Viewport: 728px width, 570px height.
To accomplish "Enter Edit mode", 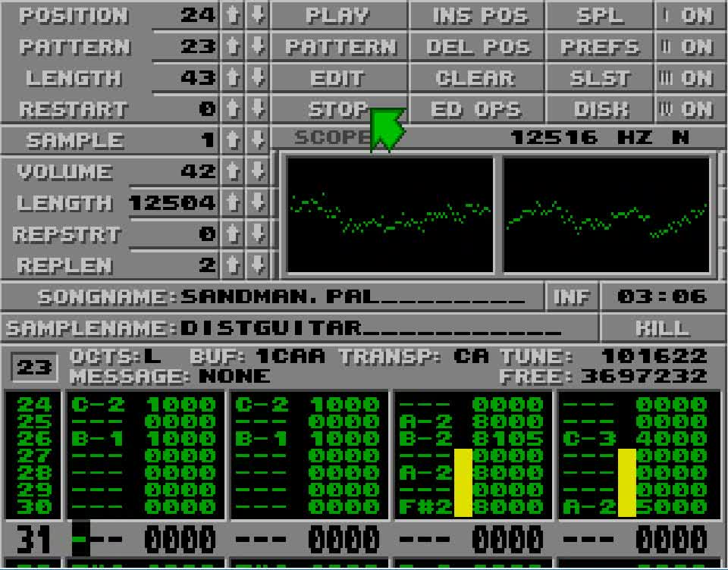I will pos(338,78).
